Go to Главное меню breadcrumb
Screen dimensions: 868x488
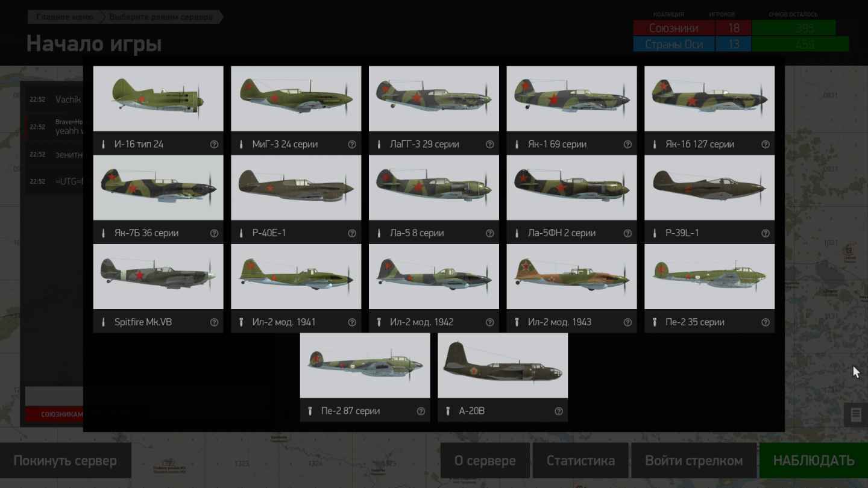pyautogui.click(x=65, y=17)
